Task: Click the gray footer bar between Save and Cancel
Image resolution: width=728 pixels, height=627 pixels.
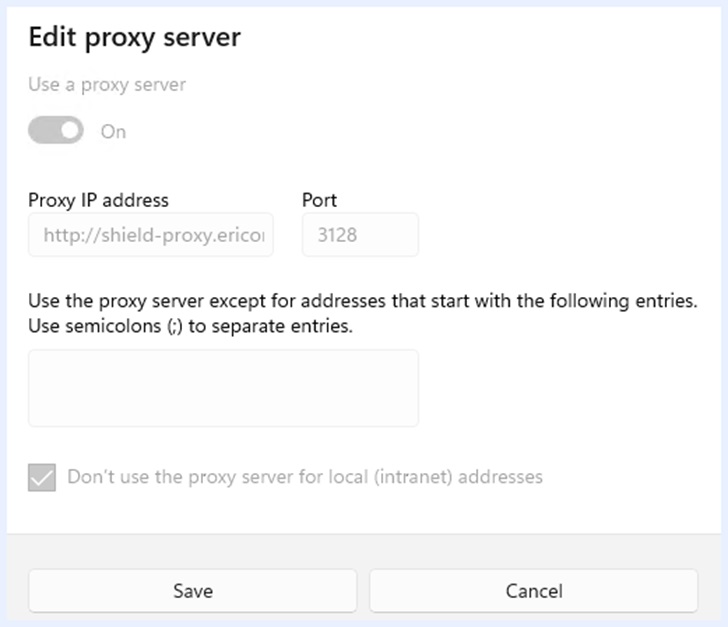Action: pos(363,590)
